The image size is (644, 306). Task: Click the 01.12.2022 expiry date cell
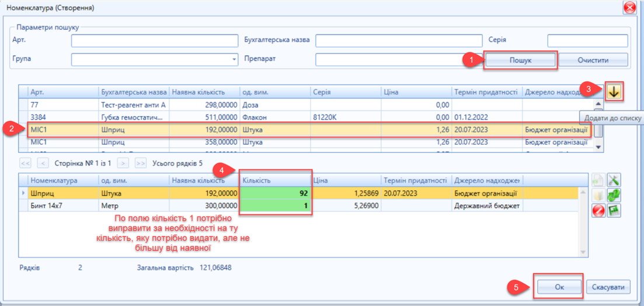tap(487, 117)
